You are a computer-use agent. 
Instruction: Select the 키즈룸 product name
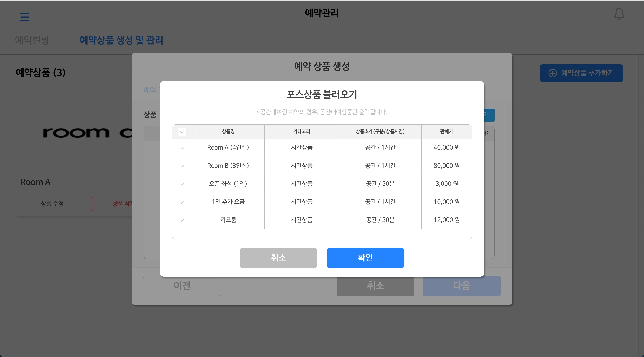pos(228,220)
